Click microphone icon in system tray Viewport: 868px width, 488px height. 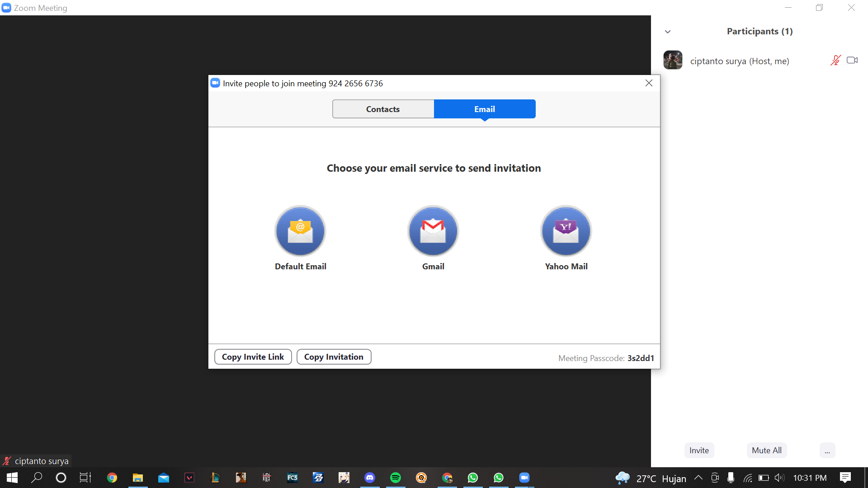click(731, 478)
